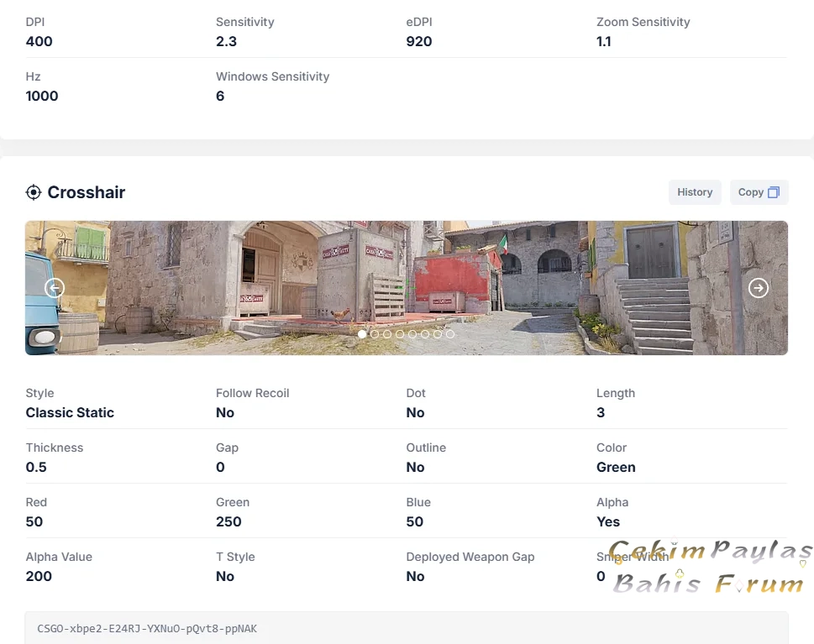Viewport: 814px width, 644px height.
Task: Click the Green color value
Action: pyautogui.click(x=616, y=467)
